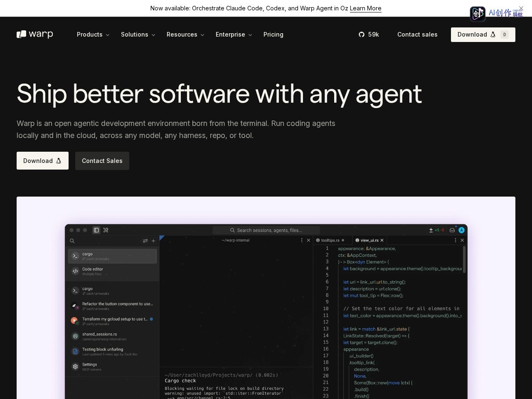
Task: Switch to the view_ui.rs tab
Action: pyautogui.click(x=369, y=240)
